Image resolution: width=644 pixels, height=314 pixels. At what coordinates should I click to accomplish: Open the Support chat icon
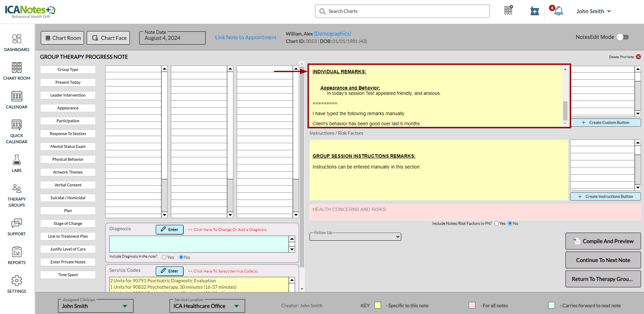coord(17,223)
